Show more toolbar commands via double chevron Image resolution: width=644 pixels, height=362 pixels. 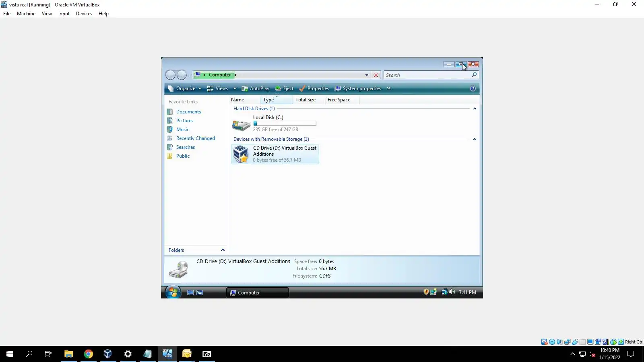point(388,88)
